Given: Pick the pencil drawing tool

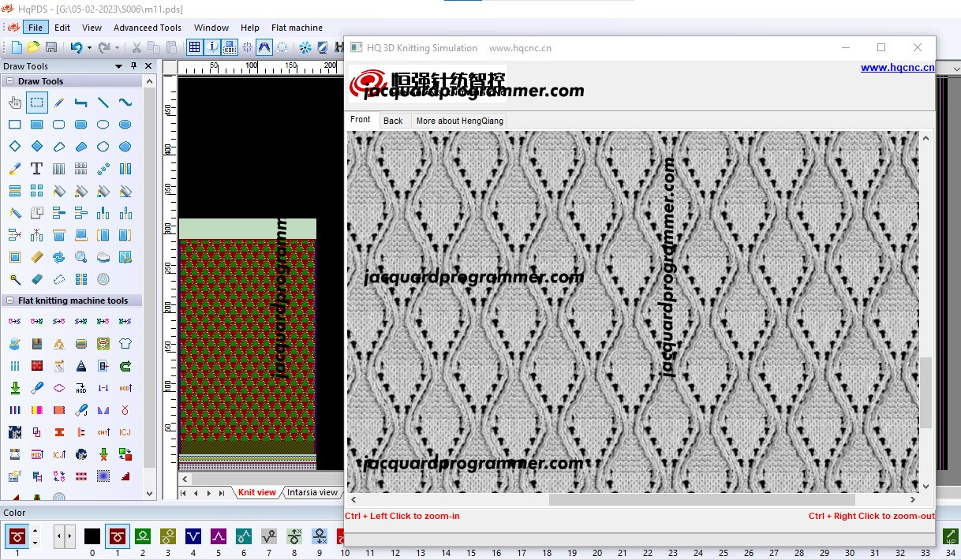Looking at the screenshot, I should 59,103.
